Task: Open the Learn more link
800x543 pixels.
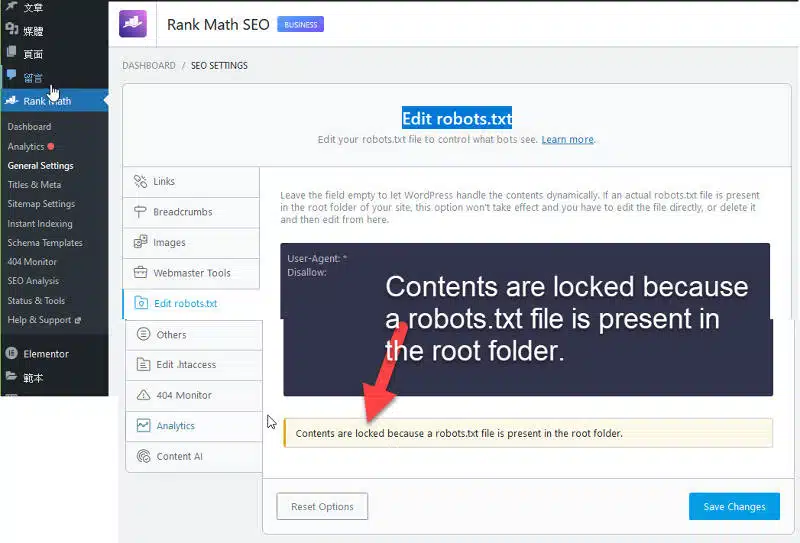Action: [x=567, y=139]
